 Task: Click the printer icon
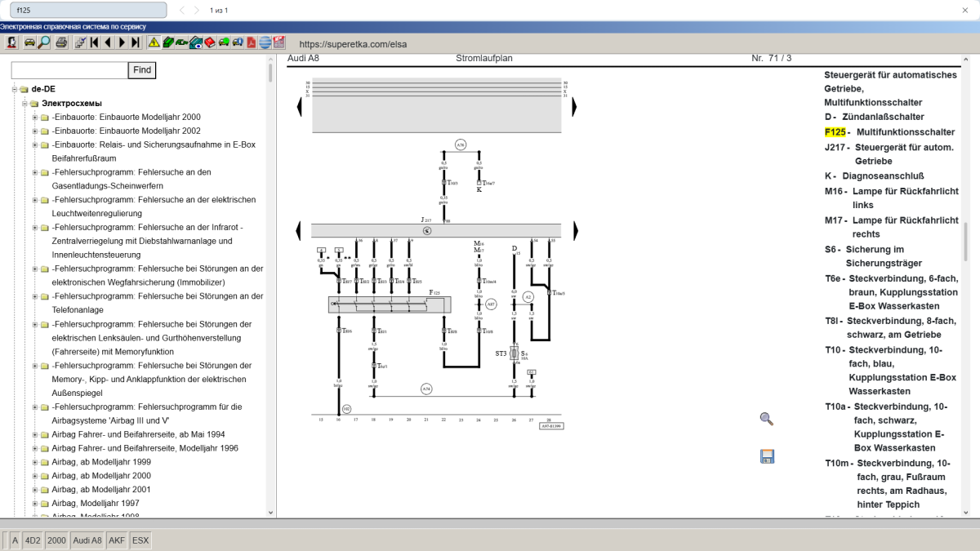click(x=61, y=42)
